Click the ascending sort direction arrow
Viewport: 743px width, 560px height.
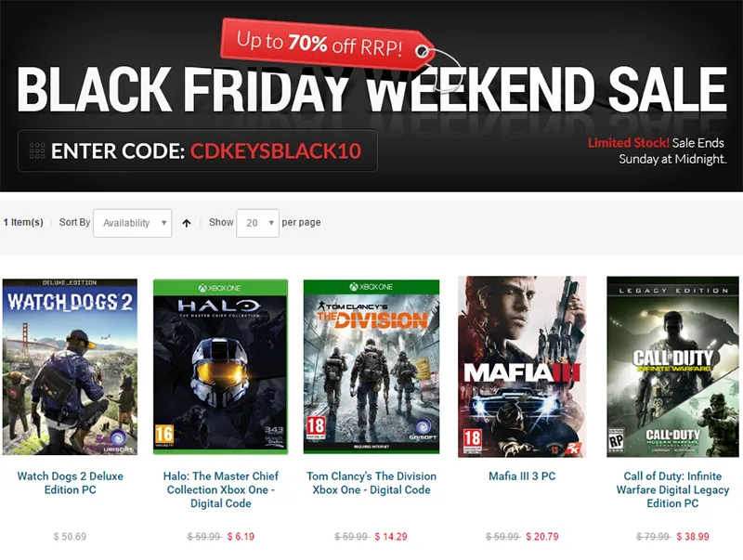(x=187, y=223)
